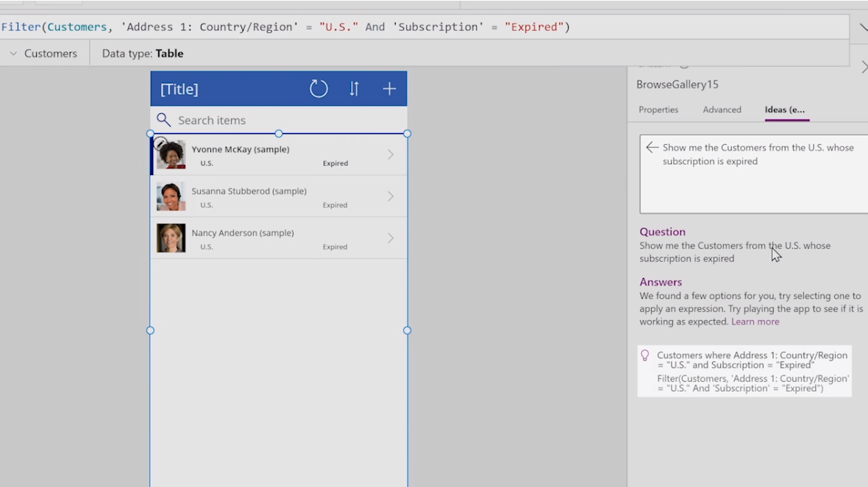
Task: Select the sort icon in the gallery title bar
Action: coord(354,88)
